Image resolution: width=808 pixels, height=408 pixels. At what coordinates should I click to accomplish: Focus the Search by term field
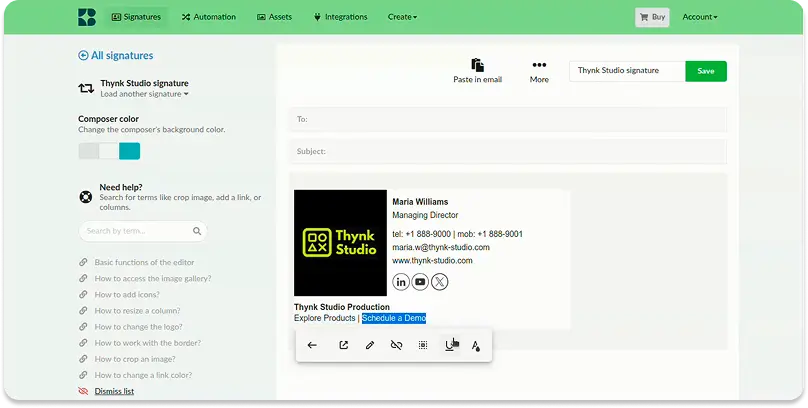coord(143,231)
